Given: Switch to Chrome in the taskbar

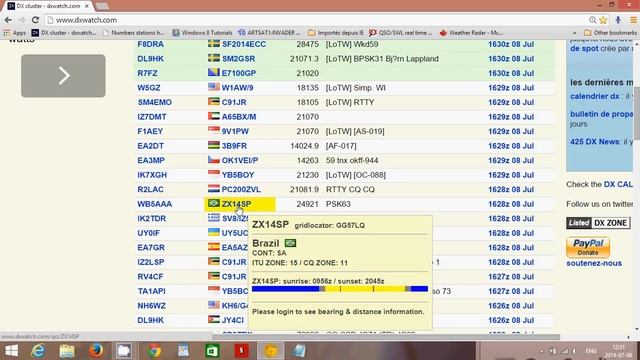Looking at the screenshot, I should tap(154, 351).
